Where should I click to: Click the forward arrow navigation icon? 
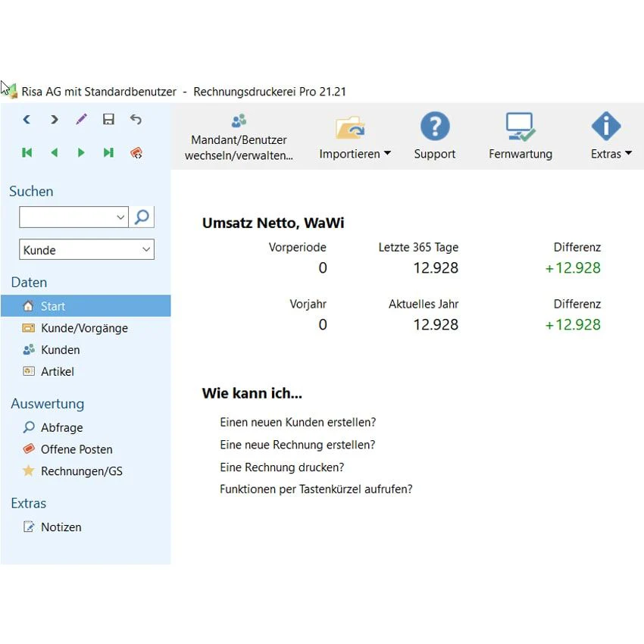[54, 120]
